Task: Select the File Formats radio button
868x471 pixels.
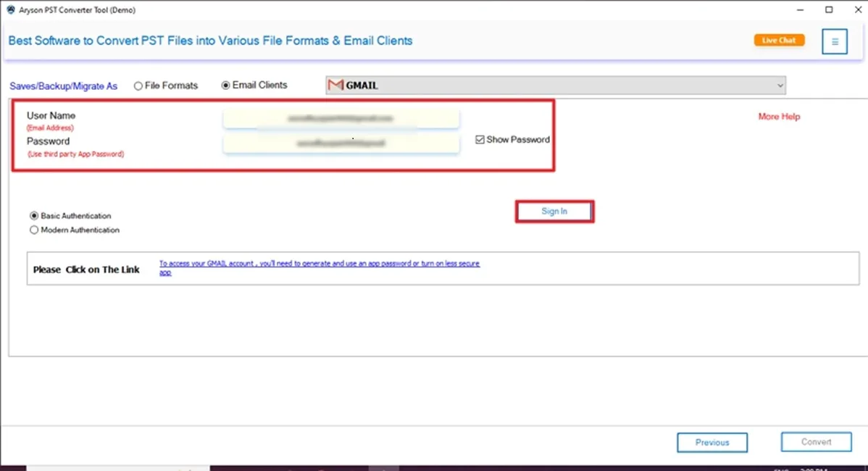Action: [x=138, y=86]
